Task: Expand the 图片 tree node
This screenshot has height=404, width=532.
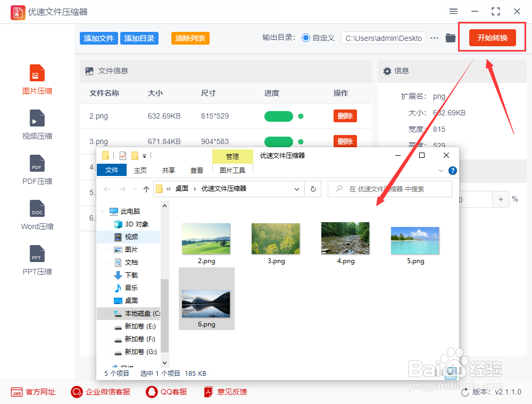Action: [106, 250]
